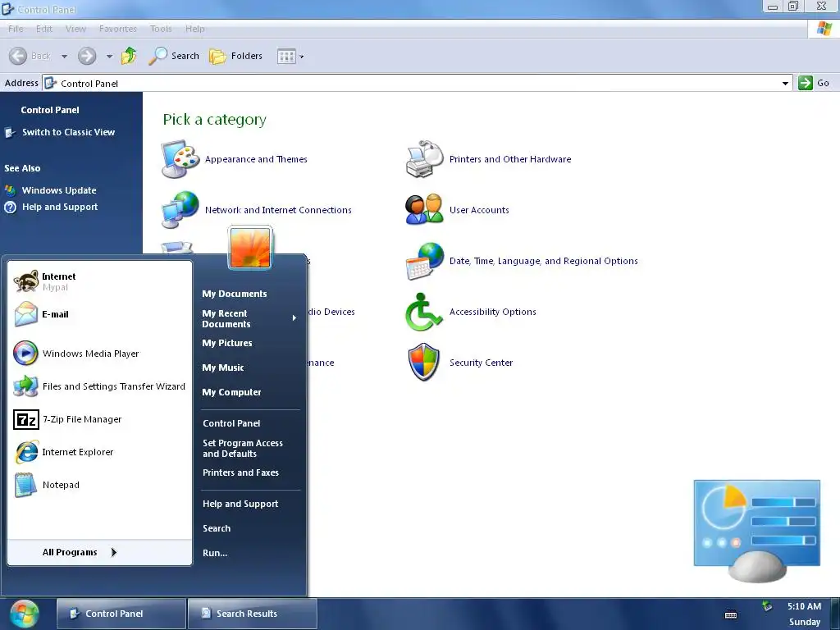
Task: Click the Control Panel taskbar button
Action: [x=121, y=614]
